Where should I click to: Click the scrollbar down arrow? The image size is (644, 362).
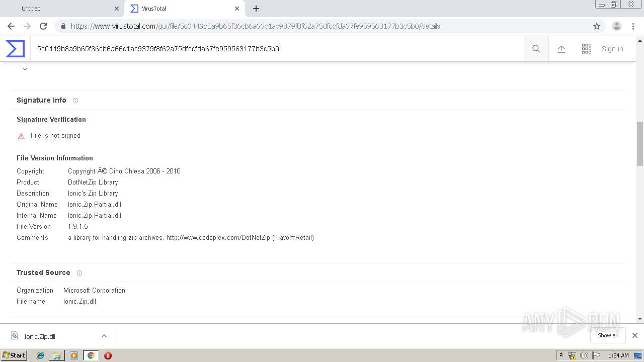640,319
